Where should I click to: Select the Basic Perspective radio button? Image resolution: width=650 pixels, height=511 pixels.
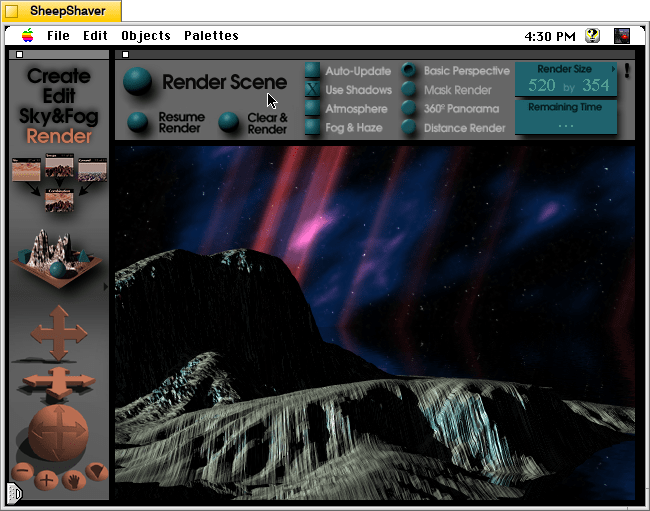pos(409,70)
